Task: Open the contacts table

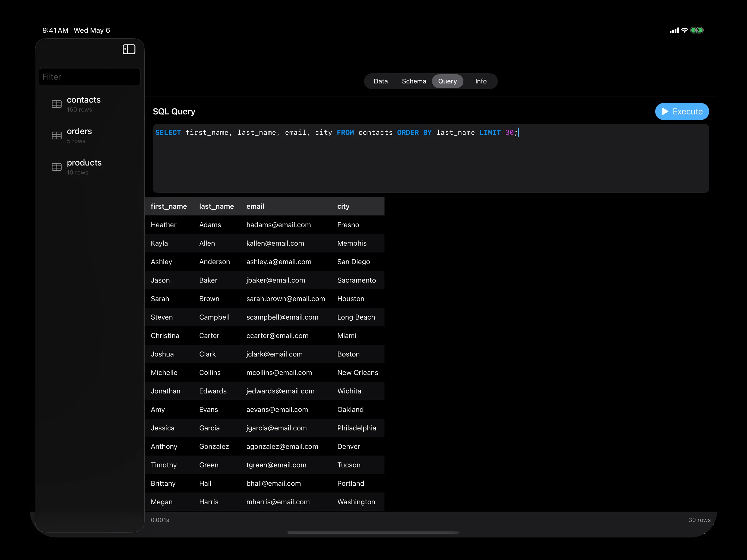Action: [90, 104]
